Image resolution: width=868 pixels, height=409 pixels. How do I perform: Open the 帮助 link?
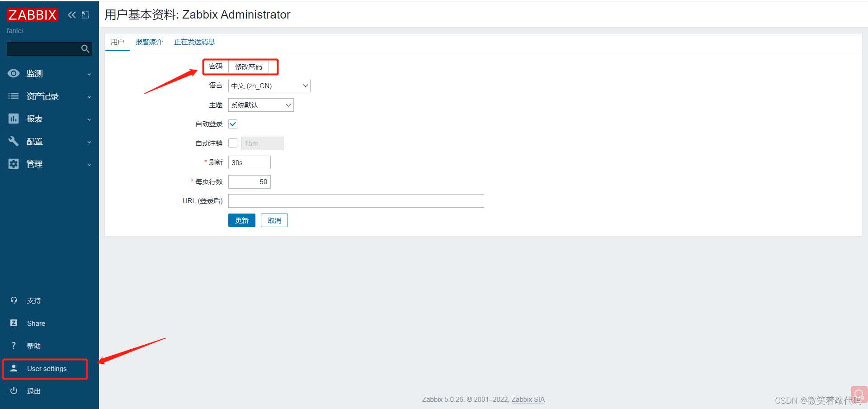tap(34, 346)
